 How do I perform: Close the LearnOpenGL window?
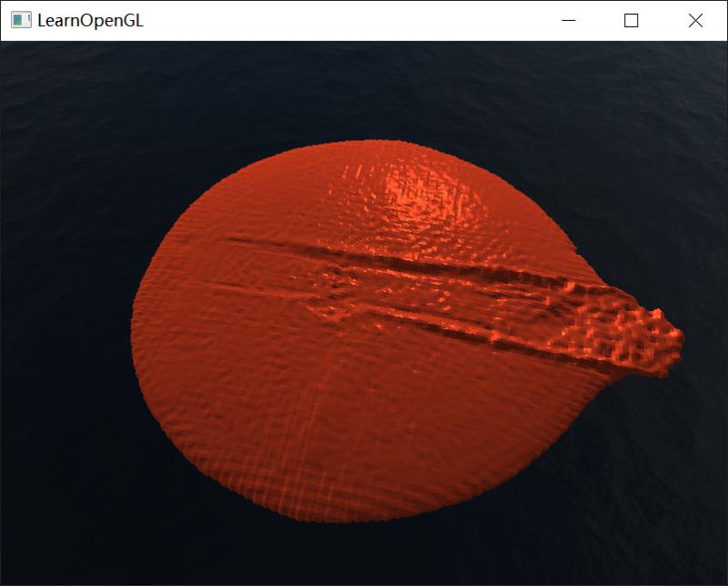695,20
